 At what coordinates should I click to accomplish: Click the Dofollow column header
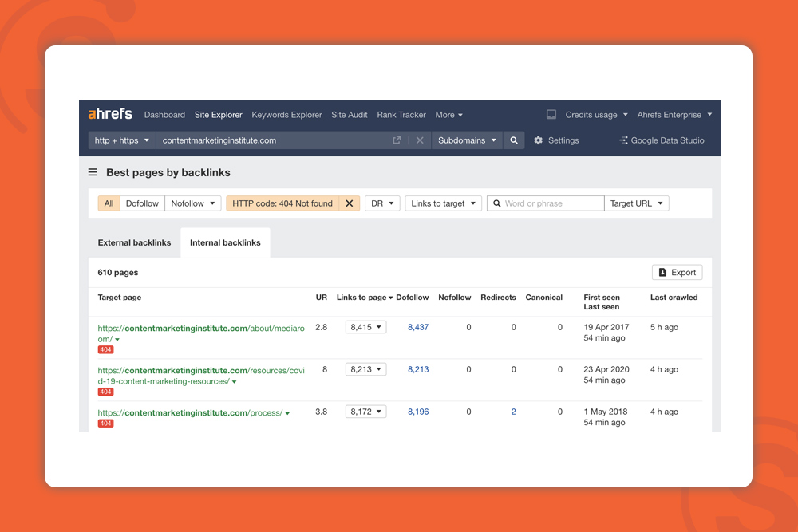(413, 298)
